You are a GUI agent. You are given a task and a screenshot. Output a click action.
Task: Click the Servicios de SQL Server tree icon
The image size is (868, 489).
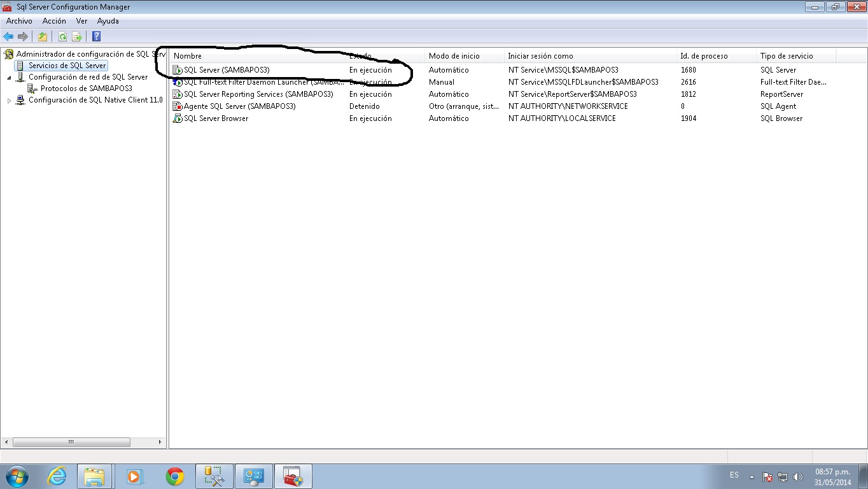(20, 66)
